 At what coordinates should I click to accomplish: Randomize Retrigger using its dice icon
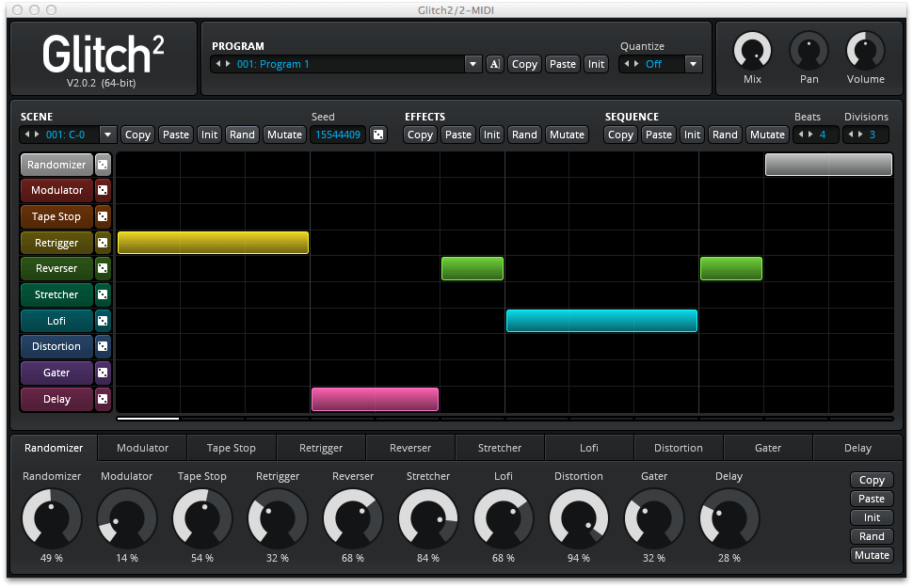(x=103, y=243)
